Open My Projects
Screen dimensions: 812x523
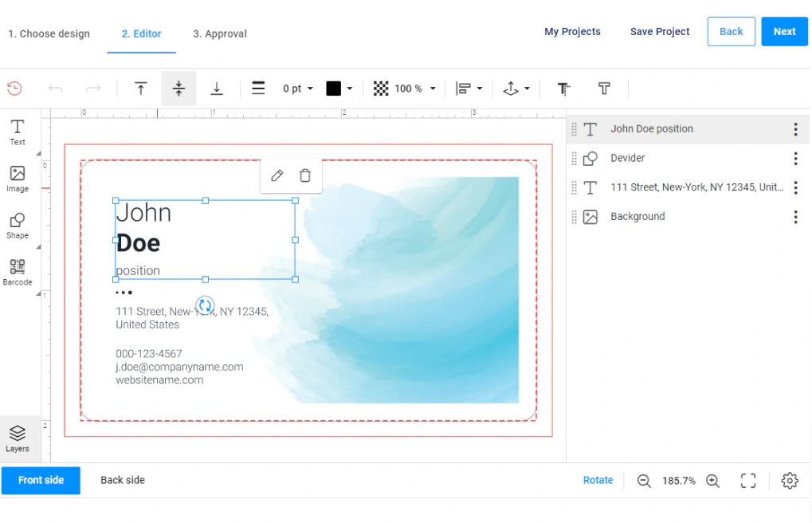[x=572, y=32]
